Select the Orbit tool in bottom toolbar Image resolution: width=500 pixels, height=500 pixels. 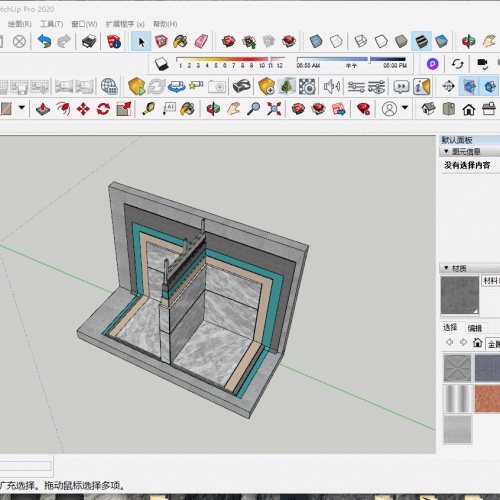213,109
